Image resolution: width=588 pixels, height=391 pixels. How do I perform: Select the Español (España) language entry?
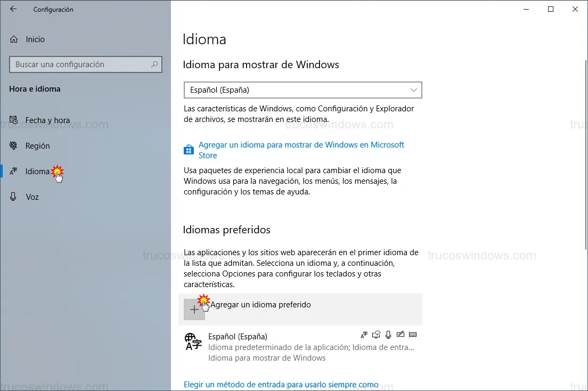click(x=238, y=337)
